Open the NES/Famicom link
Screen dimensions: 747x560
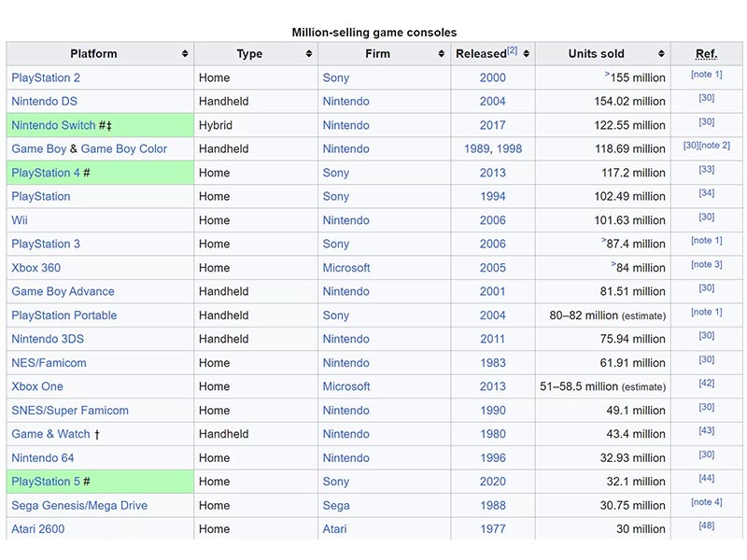pos(49,363)
